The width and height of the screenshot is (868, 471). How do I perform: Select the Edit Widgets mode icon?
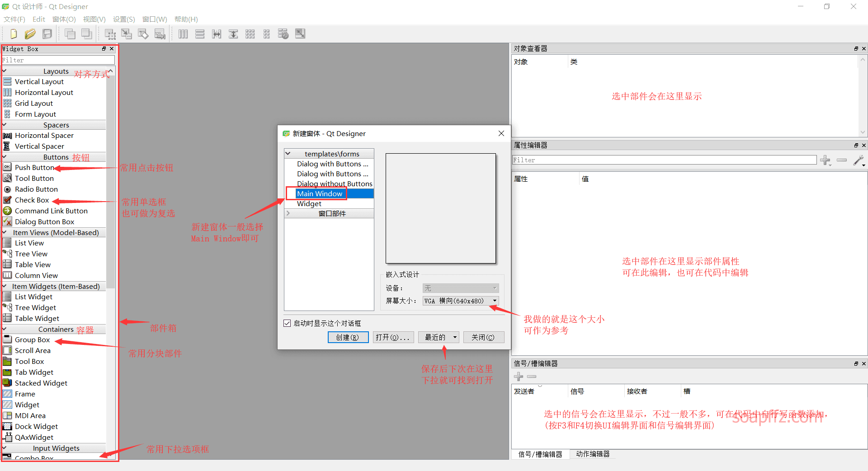point(110,34)
